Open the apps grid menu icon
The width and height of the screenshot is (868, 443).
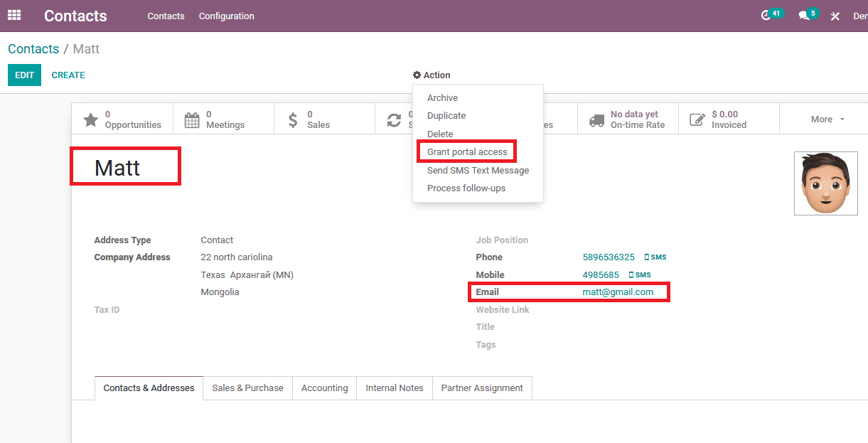coord(14,15)
